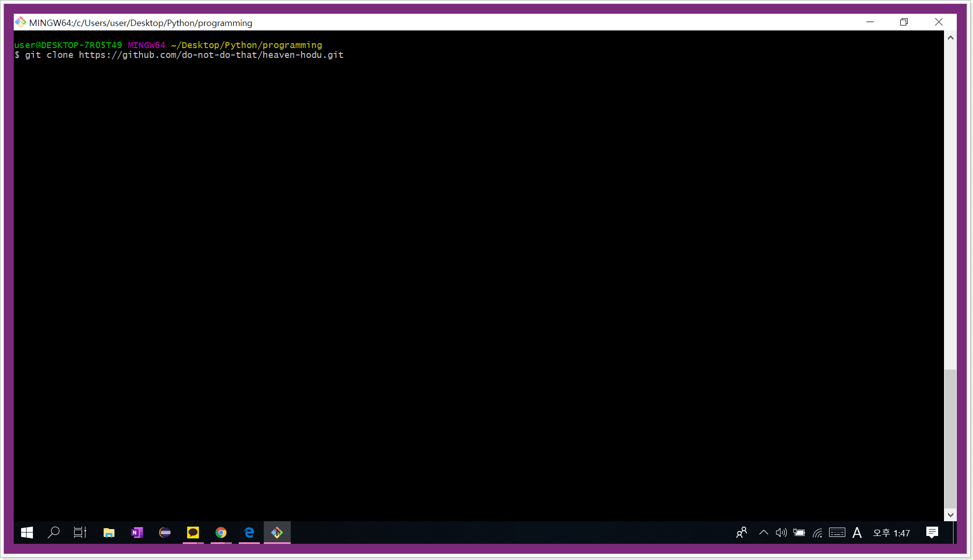The width and height of the screenshot is (973, 560).
Task: Open clock showing 1:47
Action: [x=891, y=533]
